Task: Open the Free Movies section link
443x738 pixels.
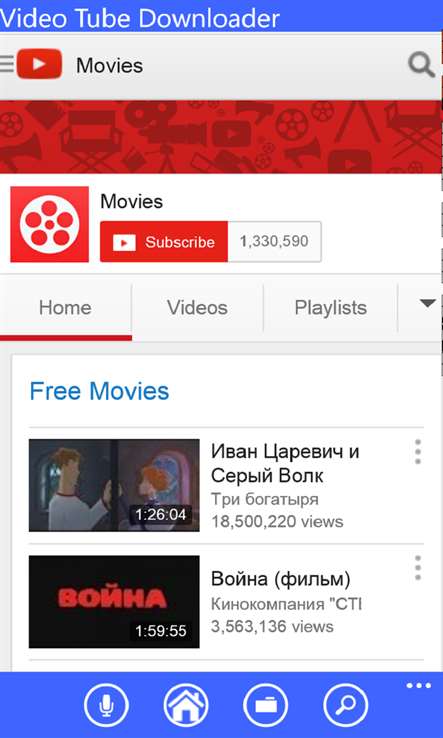Action: pos(99,392)
